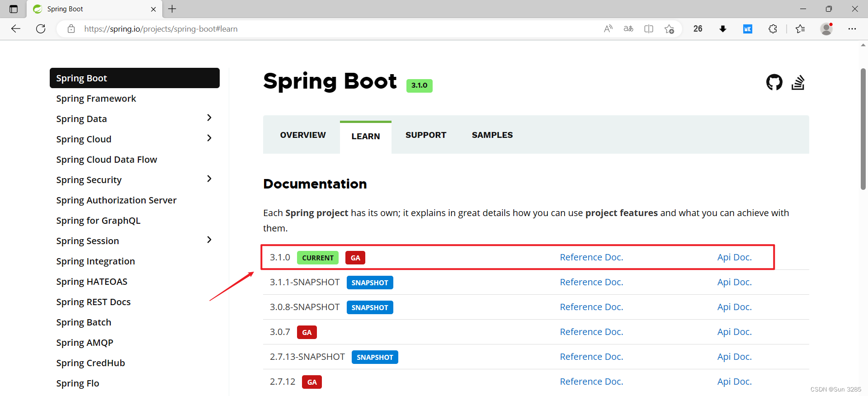Click the CURRENT badge on 3.1.0 row

(x=318, y=258)
